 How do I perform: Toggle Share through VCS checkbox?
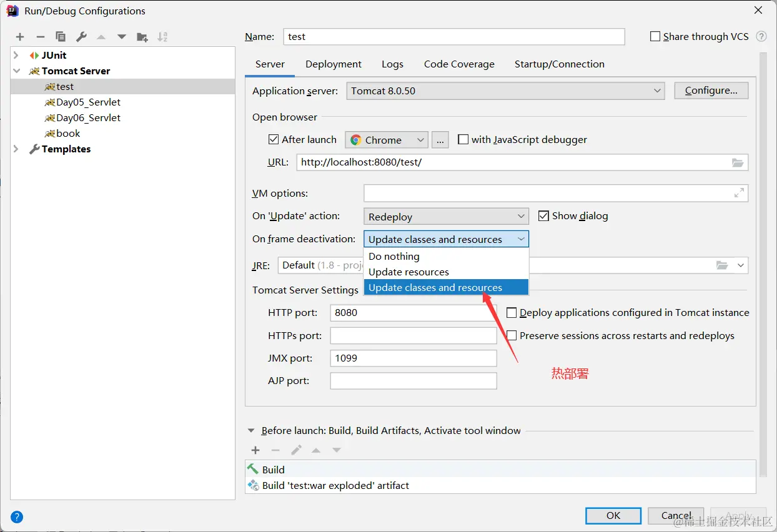pos(655,37)
